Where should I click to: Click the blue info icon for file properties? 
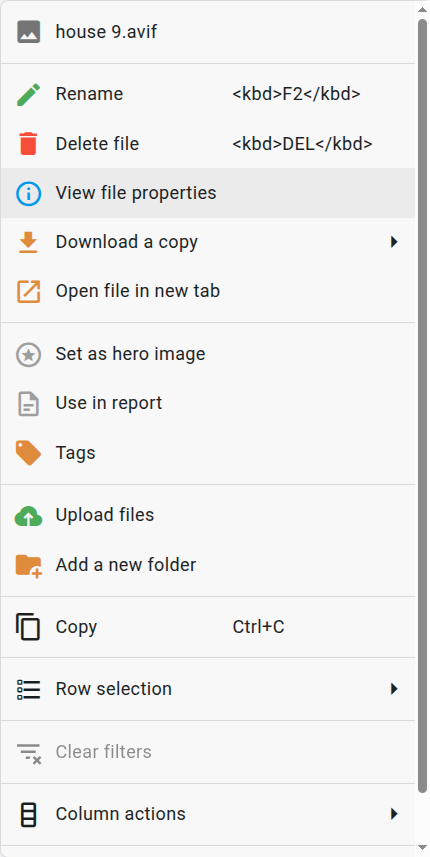click(x=28, y=193)
